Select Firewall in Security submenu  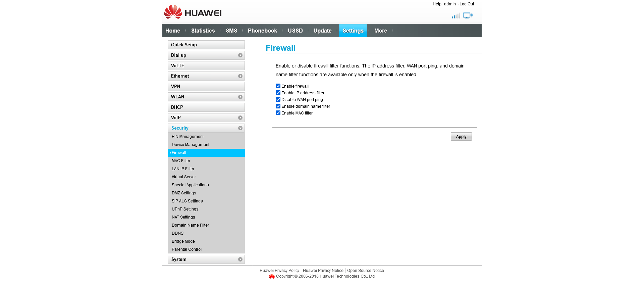click(206, 153)
